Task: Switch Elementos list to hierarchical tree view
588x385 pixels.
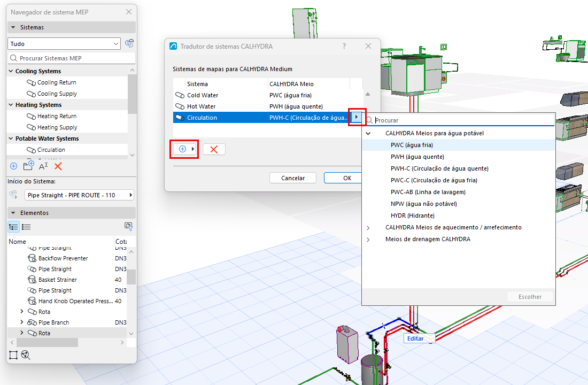Action: [x=13, y=227]
